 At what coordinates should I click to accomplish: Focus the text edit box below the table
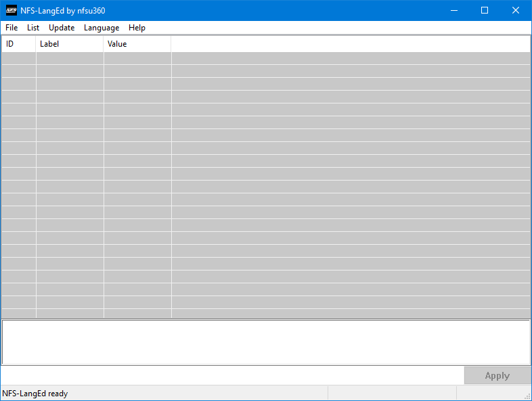(x=265, y=342)
